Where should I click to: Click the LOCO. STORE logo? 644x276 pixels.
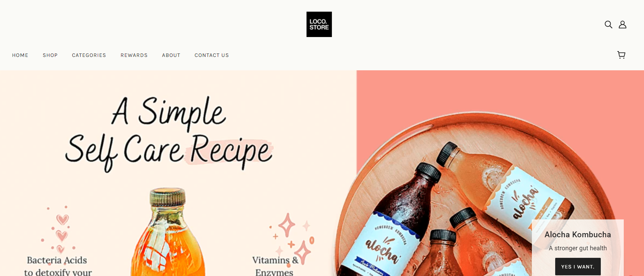[319, 24]
